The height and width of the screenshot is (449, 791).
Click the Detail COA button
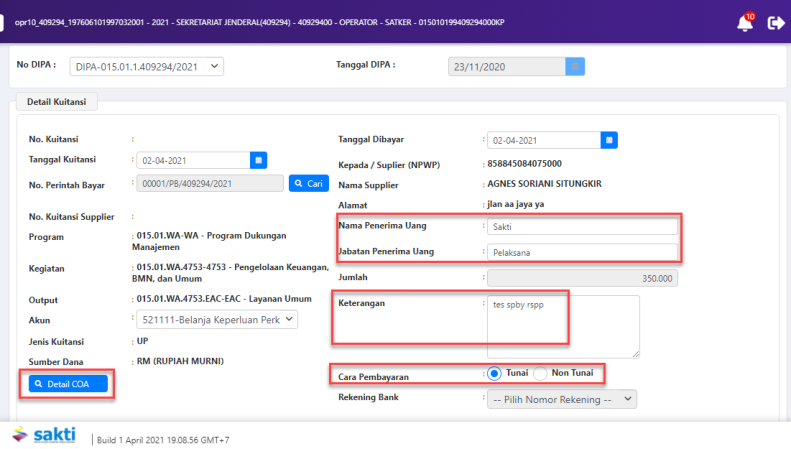[x=67, y=384]
